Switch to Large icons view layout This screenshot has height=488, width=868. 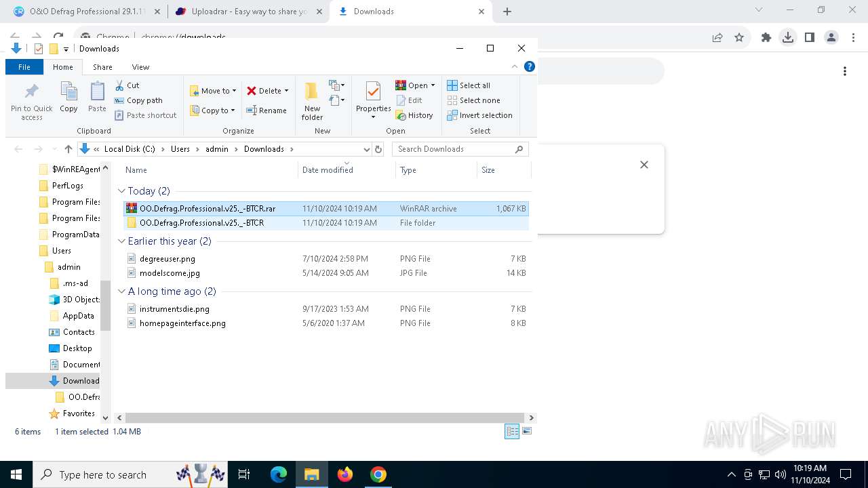click(x=527, y=431)
